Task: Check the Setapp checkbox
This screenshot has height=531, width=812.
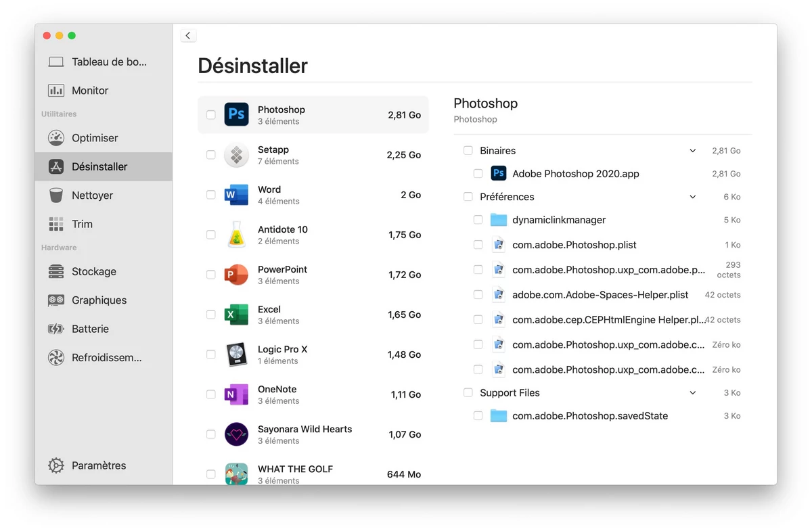Action: 211,155
